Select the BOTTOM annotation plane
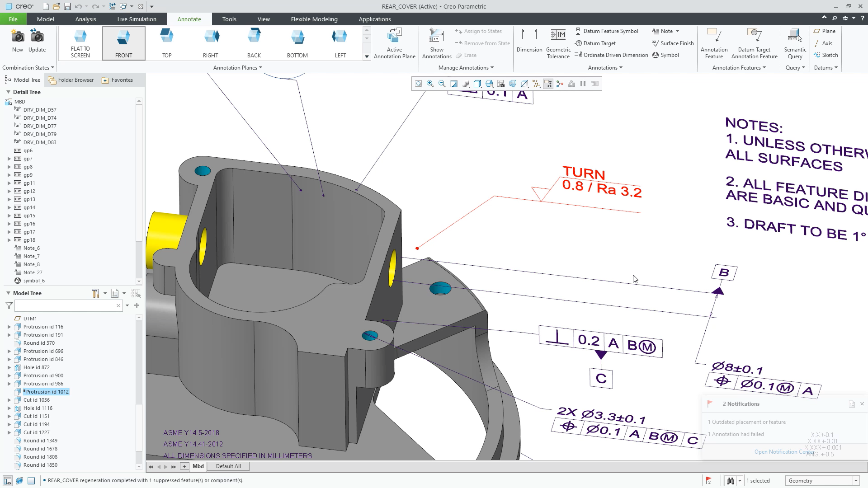The width and height of the screenshot is (868, 488). click(x=297, y=43)
